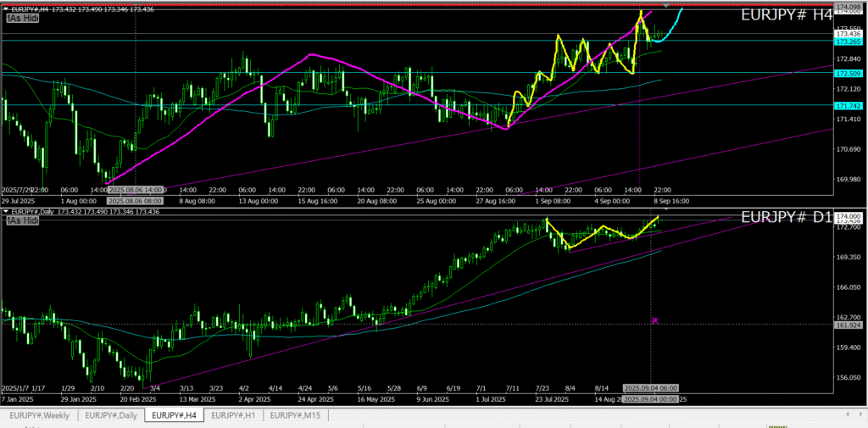Viewport: 868px width, 428px height.
Task: Click the EURJPY# D1 chart title text
Action: pos(787,217)
